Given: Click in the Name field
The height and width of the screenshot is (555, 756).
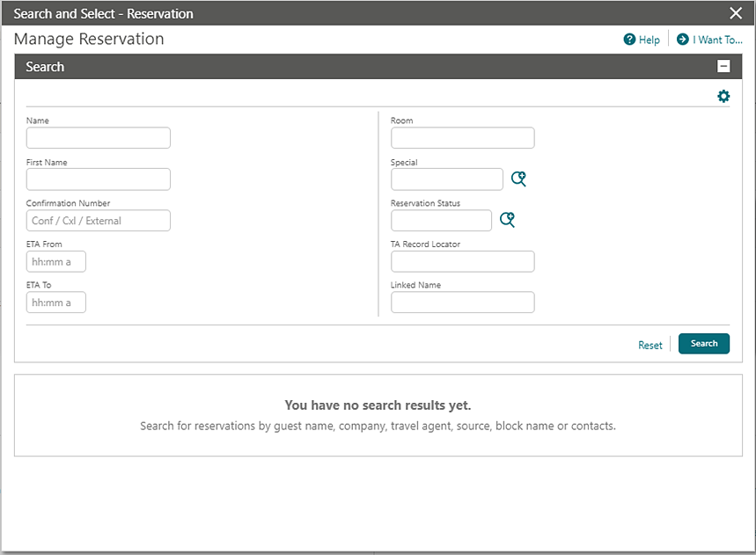Looking at the screenshot, I should point(98,137).
